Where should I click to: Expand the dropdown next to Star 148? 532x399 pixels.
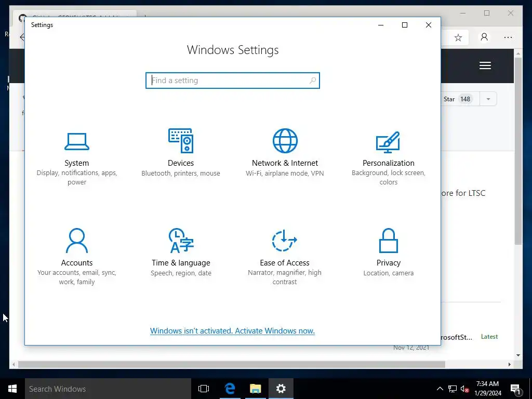[488, 99]
